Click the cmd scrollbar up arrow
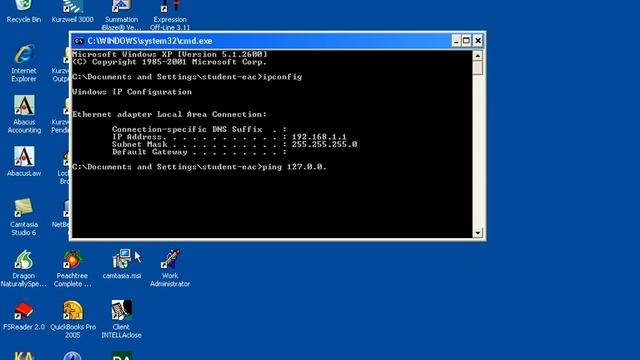 pyautogui.click(x=478, y=55)
